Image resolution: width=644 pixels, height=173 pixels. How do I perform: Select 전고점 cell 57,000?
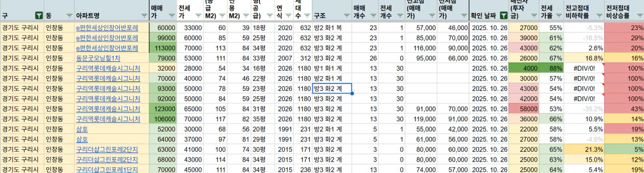click(421, 28)
